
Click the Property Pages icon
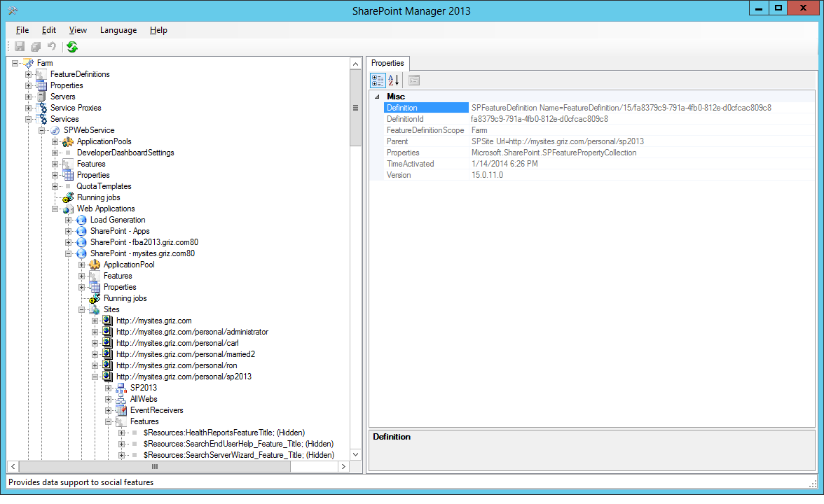coord(413,80)
